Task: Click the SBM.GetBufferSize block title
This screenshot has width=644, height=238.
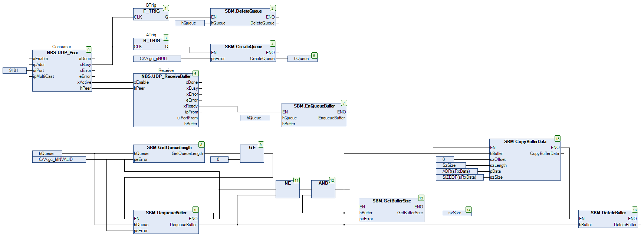Action: tap(391, 201)
